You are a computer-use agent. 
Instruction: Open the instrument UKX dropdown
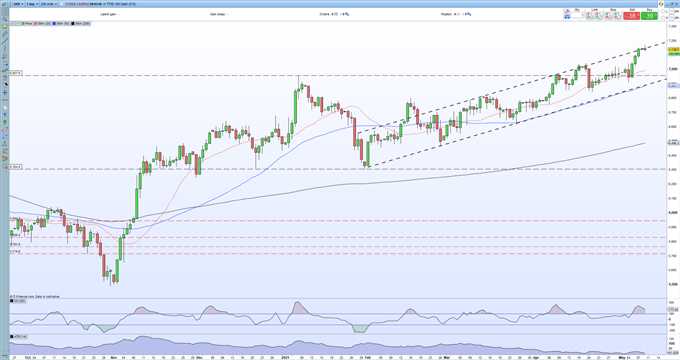pyautogui.click(x=18, y=4)
